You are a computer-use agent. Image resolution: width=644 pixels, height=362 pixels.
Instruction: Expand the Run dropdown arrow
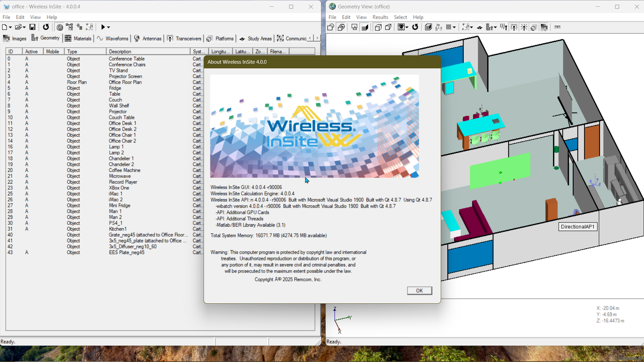pos(108,27)
